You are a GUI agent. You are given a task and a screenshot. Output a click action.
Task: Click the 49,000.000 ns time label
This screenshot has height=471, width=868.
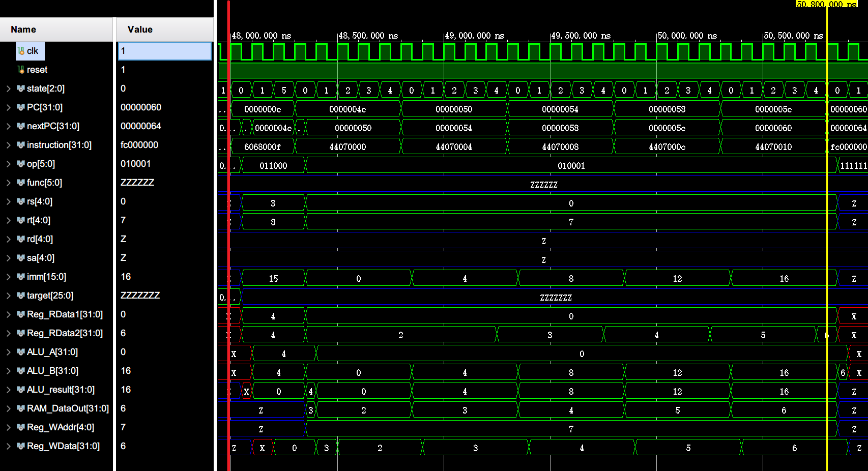pos(474,36)
